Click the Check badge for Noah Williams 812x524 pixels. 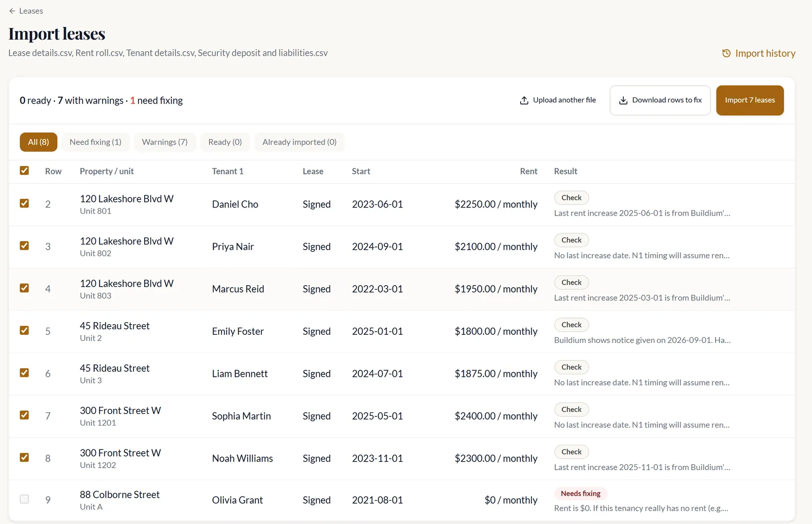(x=571, y=452)
